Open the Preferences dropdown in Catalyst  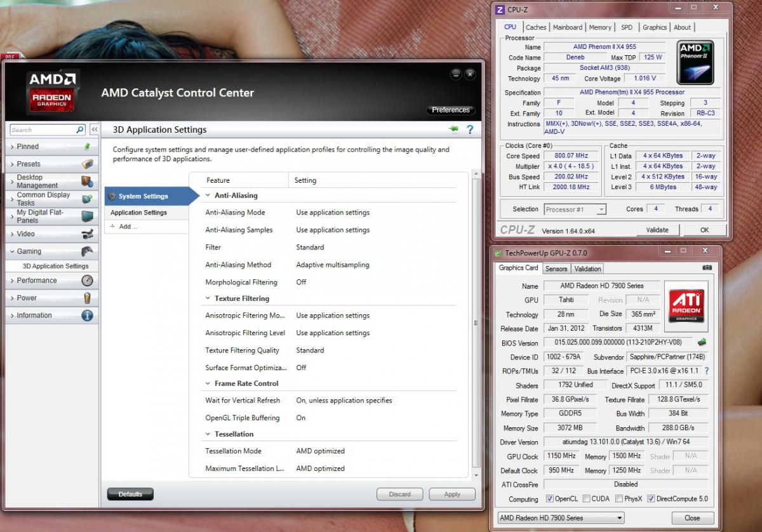(x=451, y=110)
